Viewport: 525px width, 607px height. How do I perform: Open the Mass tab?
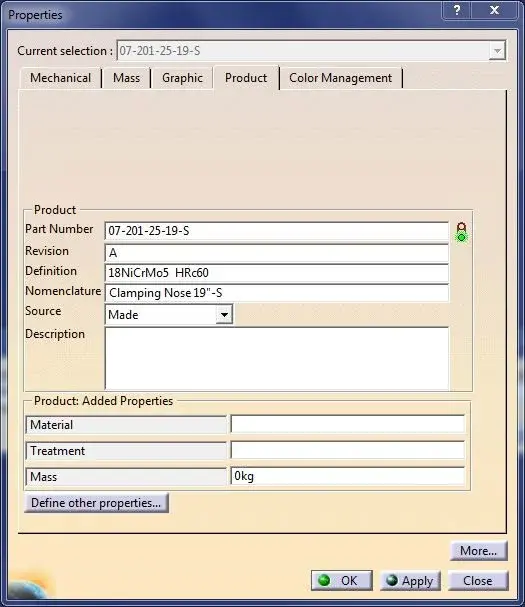[x=126, y=78]
